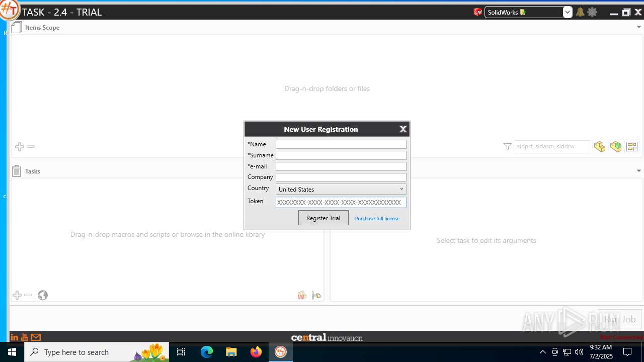The image size is (644, 362).
Task: Click the part with green face icon
Action: [x=616, y=147]
